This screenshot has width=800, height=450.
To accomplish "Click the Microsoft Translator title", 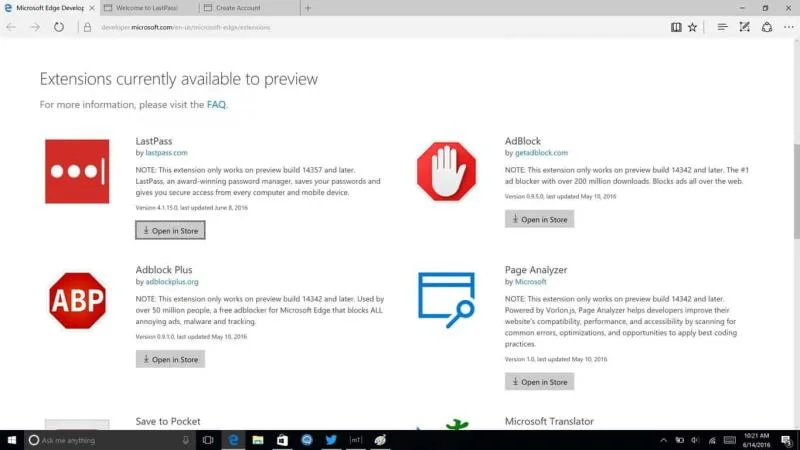I will [x=549, y=421].
